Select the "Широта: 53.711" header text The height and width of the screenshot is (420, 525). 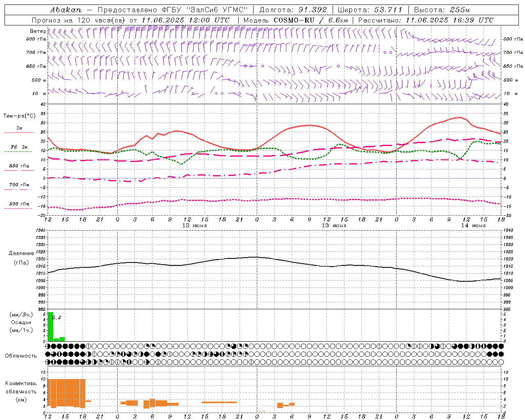coord(370,10)
